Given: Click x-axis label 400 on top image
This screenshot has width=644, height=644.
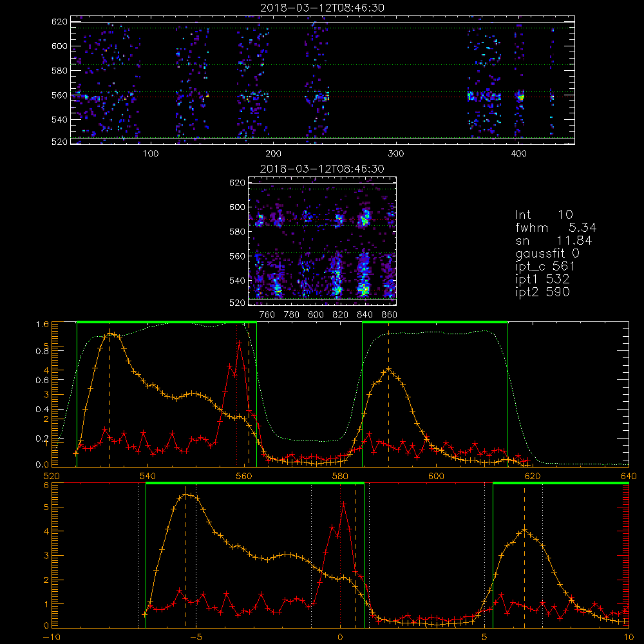Looking at the screenshot, I should [x=518, y=154].
